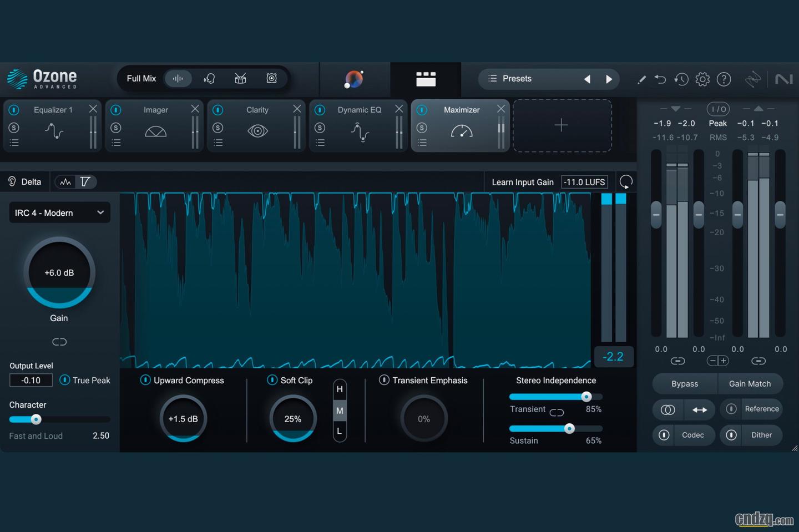Toggle Transient Emphasis power button
Viewport: 799px width, 532px height.
tap(384, 380)
